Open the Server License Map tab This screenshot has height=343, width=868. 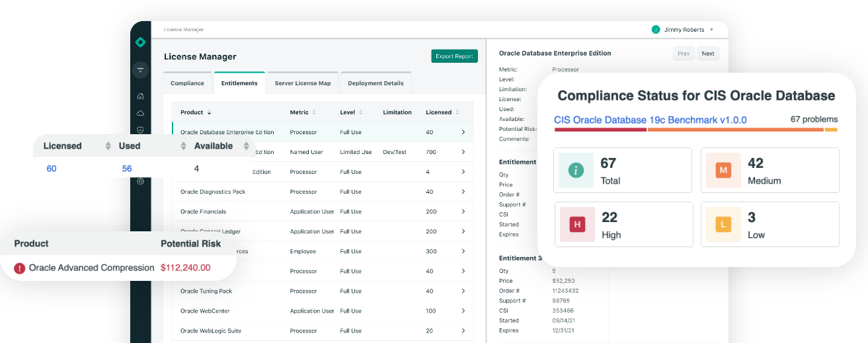[x=303, y=83]
